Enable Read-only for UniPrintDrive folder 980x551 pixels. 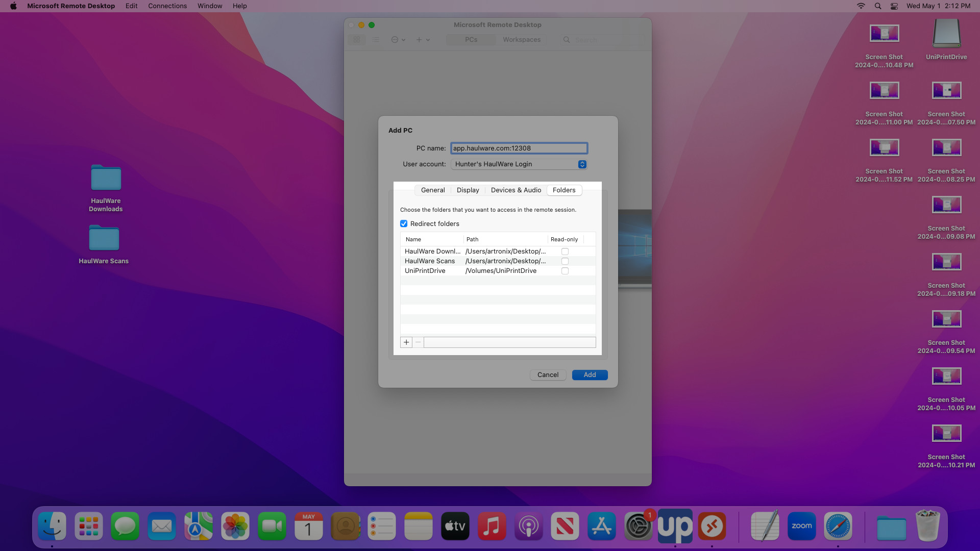point(565,271)
